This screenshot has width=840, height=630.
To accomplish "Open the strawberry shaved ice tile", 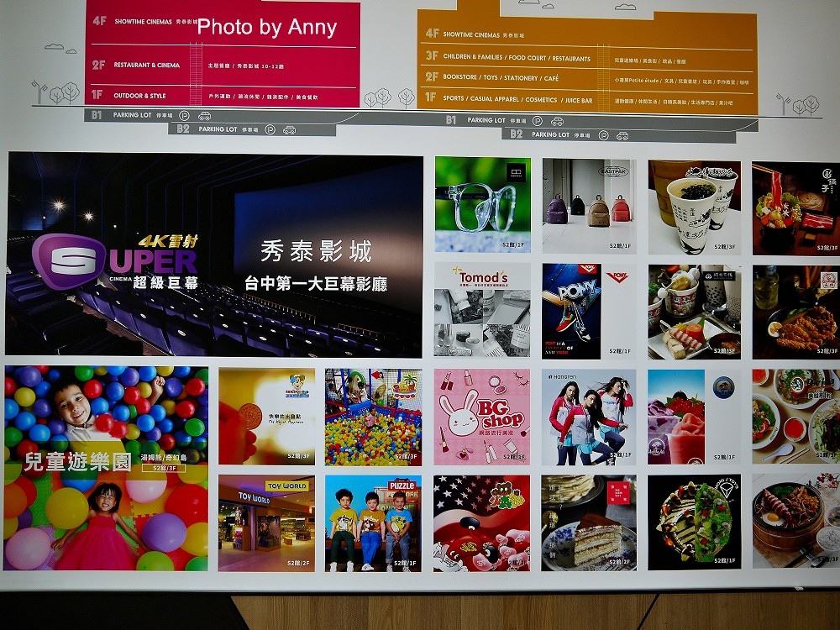I will click(x=695, y=417).
